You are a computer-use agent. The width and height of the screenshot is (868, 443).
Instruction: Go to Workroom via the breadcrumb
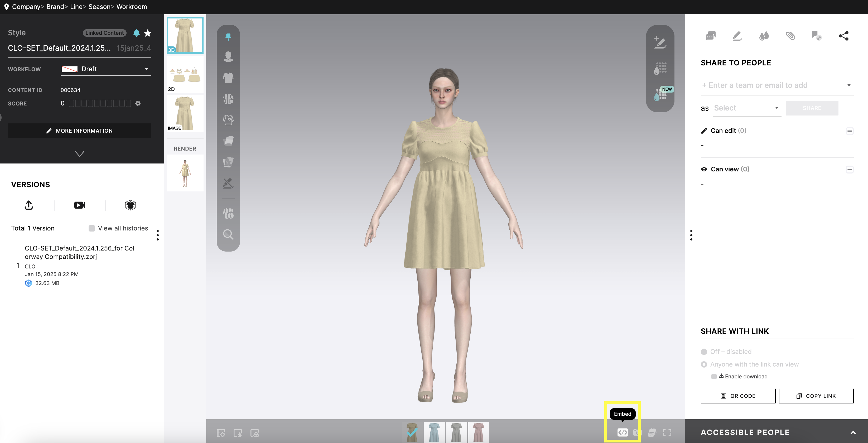[x=131, y=7]
